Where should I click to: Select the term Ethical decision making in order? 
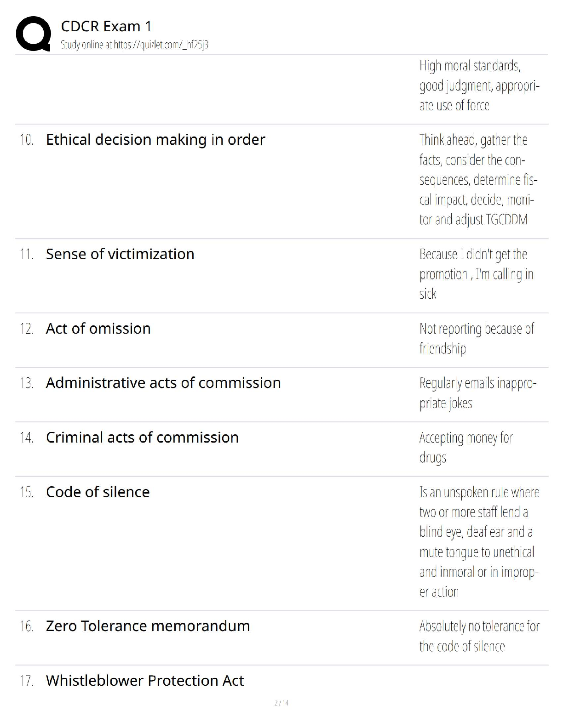(155, 140)
